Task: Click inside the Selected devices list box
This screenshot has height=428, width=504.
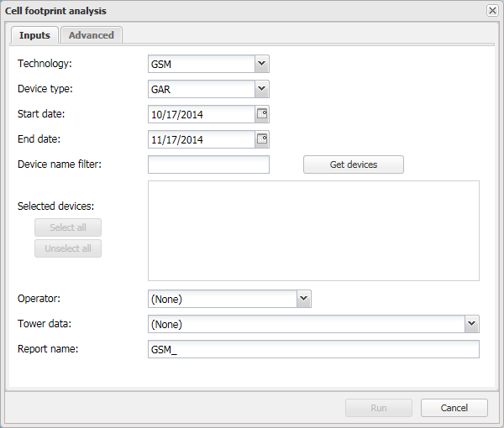Action: (313, 230)
